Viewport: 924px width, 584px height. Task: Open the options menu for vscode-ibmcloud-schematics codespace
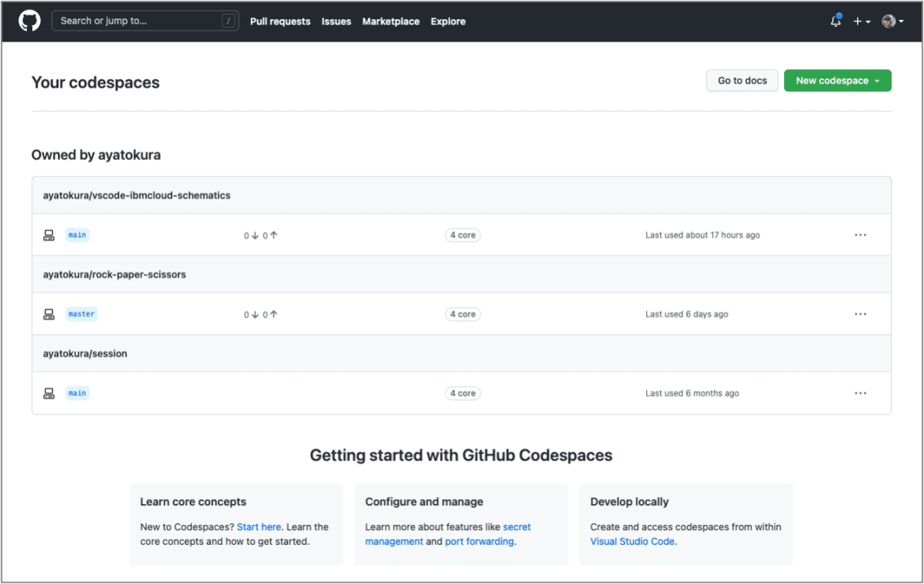[x=860, y=235]
